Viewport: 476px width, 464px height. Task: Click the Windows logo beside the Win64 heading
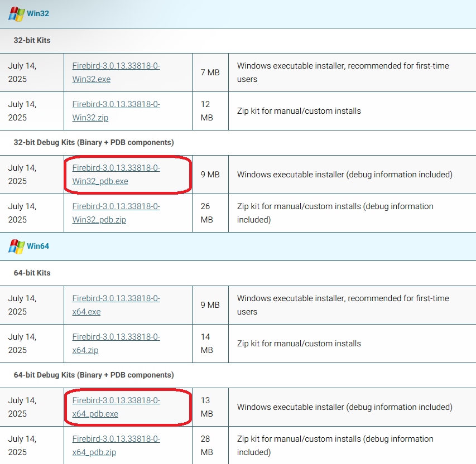click(16, 246)
